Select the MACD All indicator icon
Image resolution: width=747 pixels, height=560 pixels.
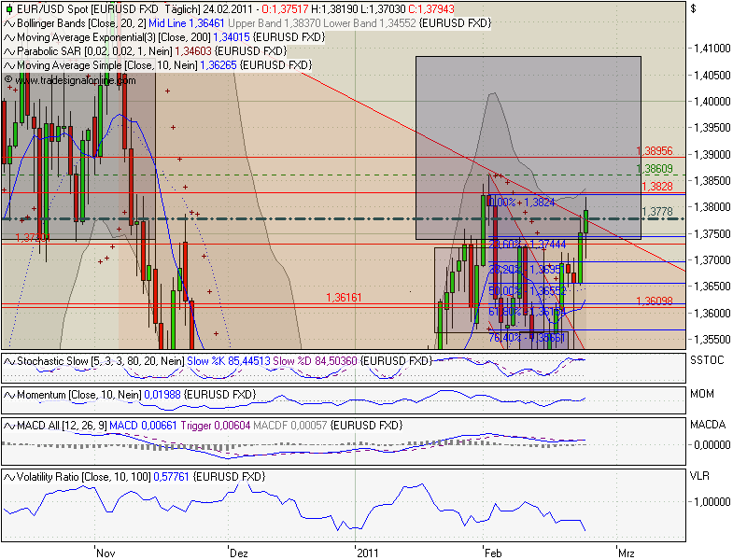pos(9,424)
